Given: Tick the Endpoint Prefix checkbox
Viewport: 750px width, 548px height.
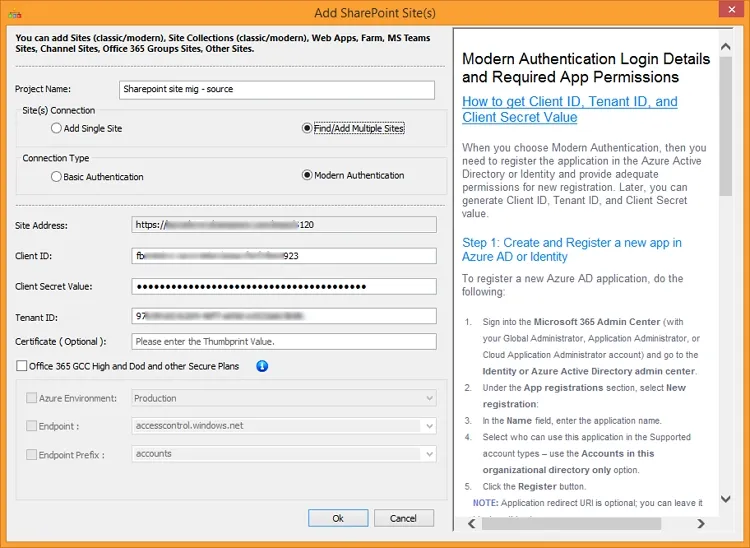Looking at the screenshot, I should click(32, 454).
